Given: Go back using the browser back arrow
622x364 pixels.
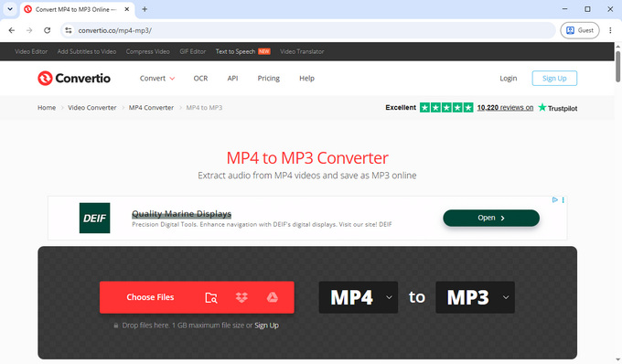Looking at the screenshot, I should pos(12,30).
